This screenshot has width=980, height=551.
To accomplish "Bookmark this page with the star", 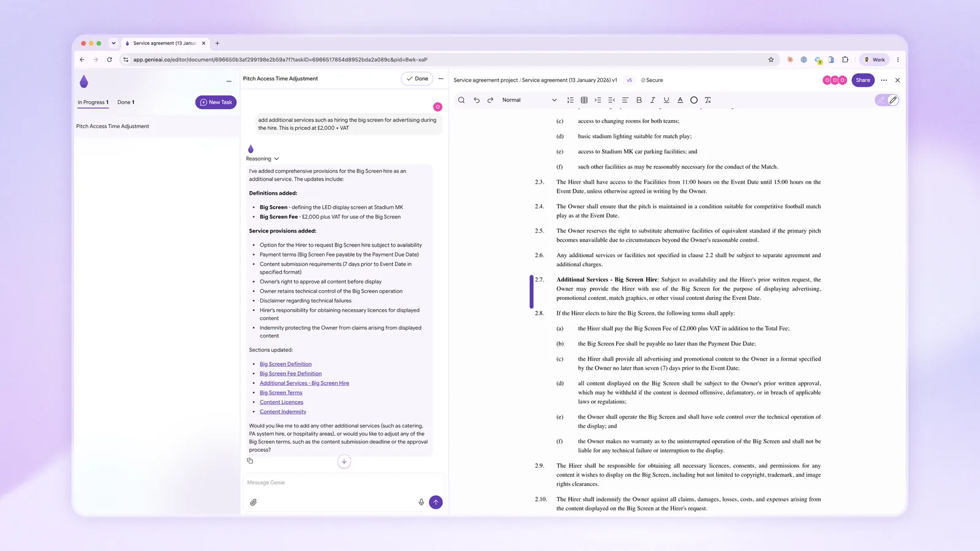I will 771,59.
